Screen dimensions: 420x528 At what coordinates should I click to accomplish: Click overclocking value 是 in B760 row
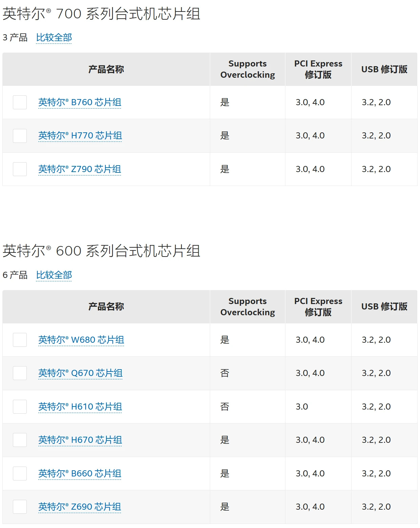coord(225,102)
